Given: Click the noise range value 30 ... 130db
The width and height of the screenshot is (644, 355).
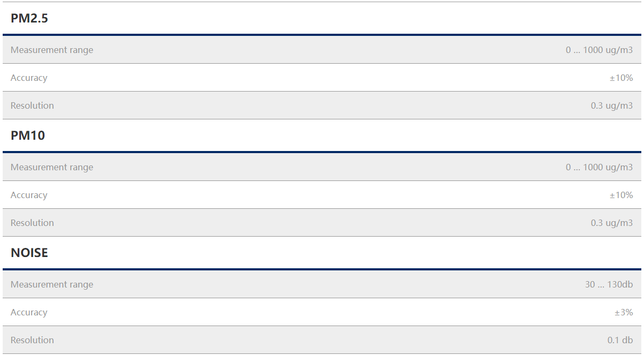Looking at the screenshot, I should pyautogui.click(x=609, y=284).
